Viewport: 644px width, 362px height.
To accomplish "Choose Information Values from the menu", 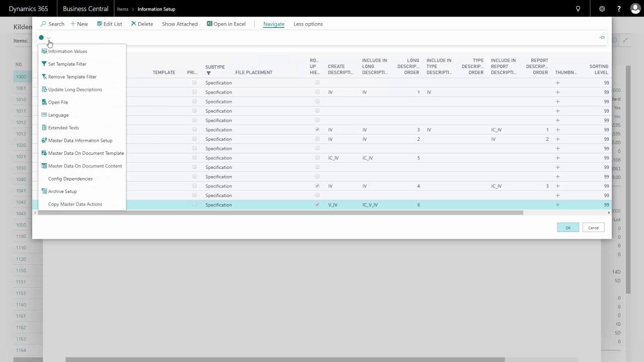I will (67, 51).
